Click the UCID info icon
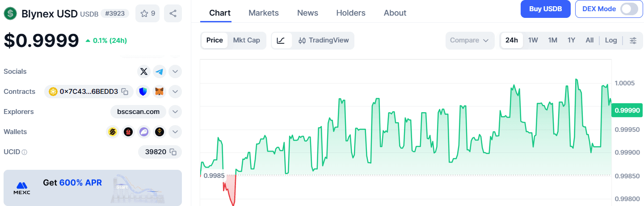The width and height of the screenshot is (644, 206). [25, 152]
